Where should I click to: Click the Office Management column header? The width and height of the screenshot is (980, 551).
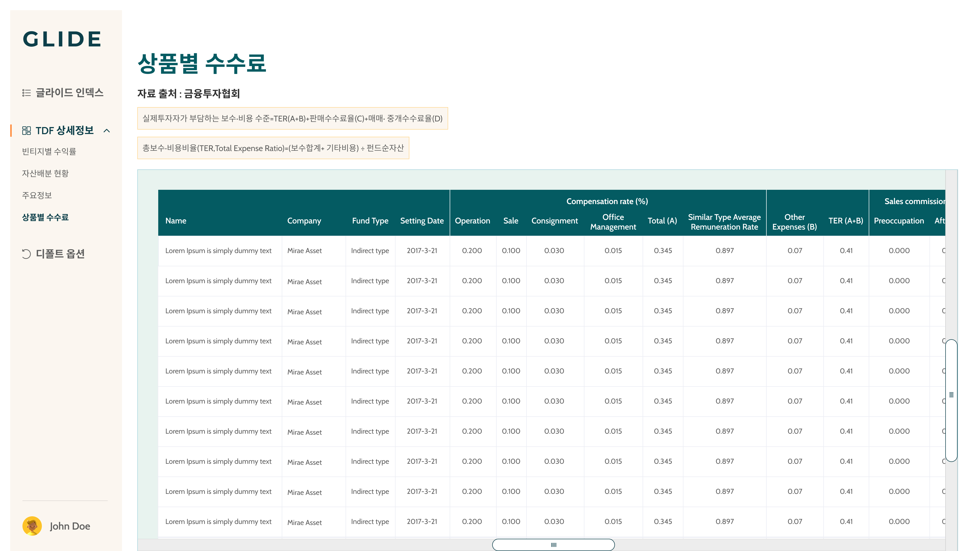pyautogui.click(x=613, y=222)
